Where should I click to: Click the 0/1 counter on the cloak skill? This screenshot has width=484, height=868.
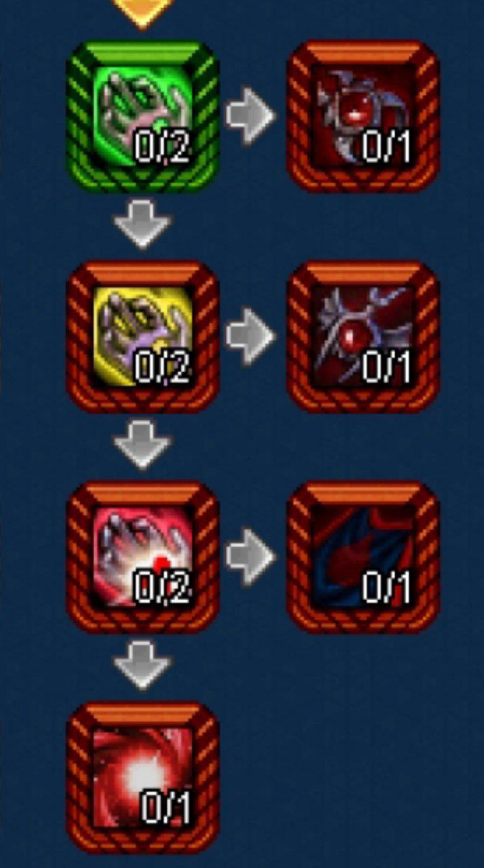point(386,586)
